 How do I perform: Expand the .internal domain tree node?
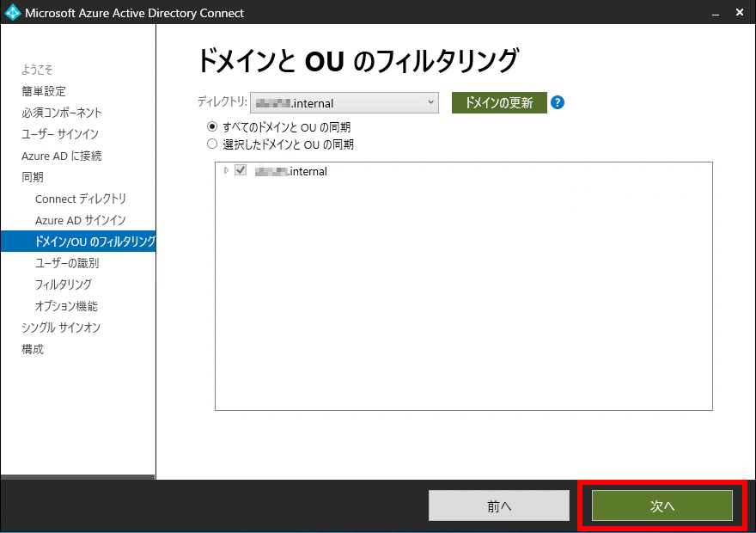click(226, 170)
